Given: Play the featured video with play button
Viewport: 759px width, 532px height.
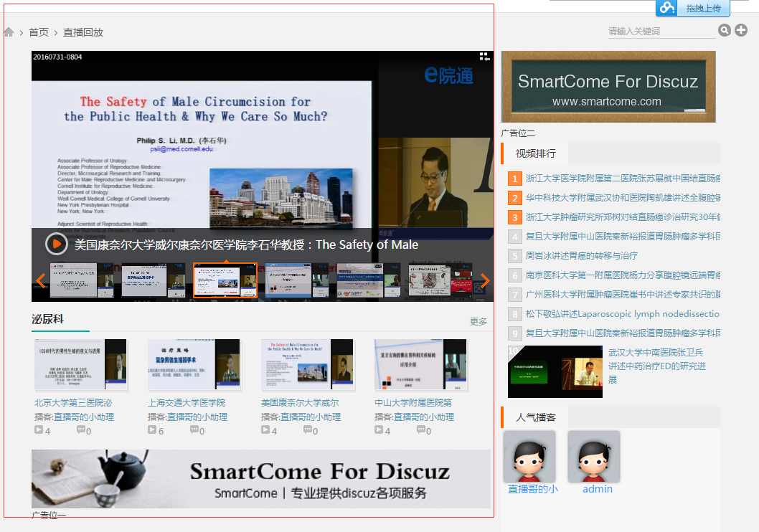Looking at the screenshot, I should click(x=56, y=244).
